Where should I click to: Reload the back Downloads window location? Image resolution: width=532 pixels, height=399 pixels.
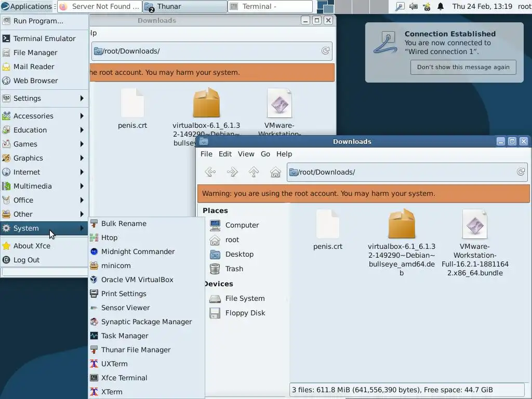(325, 51)
